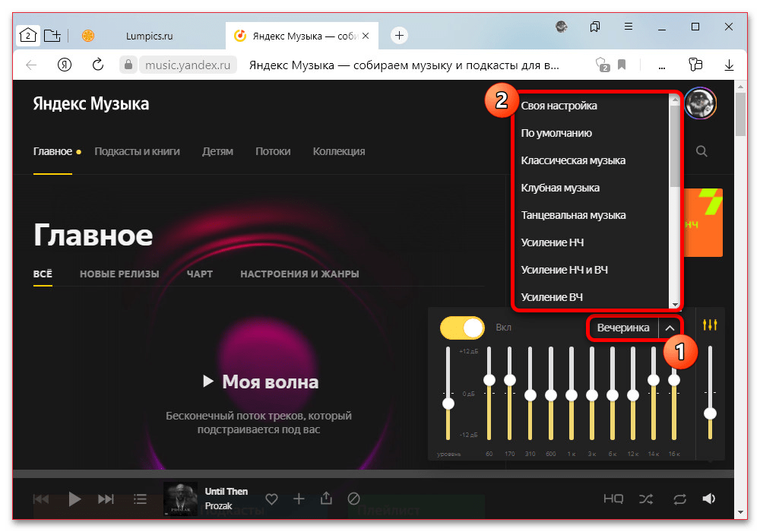
Task: Open the Prozak artist link
Action: [x=219, y=506]
